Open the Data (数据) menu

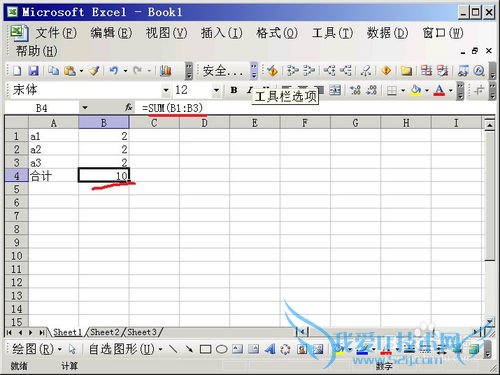(387, 33)
